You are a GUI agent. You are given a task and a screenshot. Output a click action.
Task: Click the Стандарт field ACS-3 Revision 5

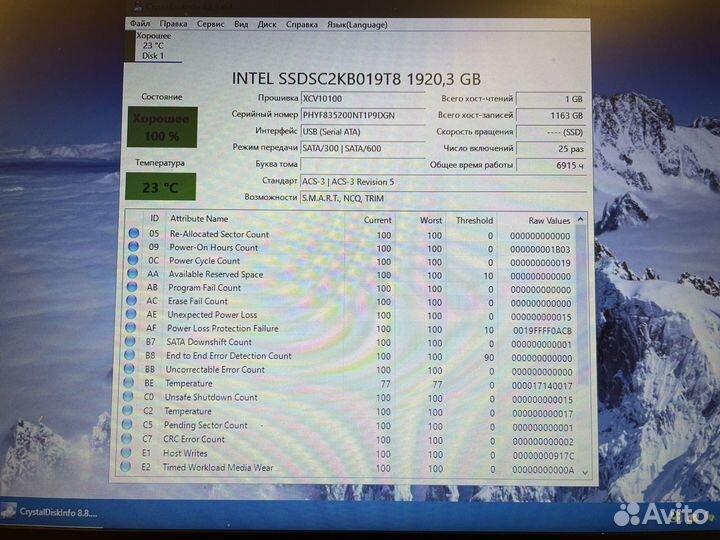coord(443,182)
